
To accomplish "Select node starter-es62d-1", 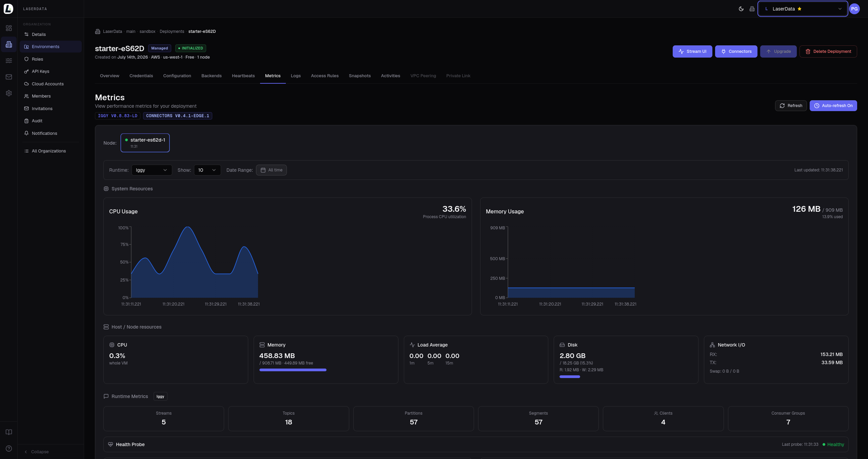I will pos(145,143).
